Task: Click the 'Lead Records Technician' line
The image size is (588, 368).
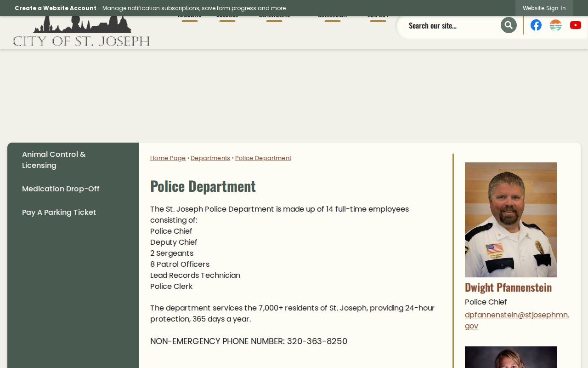Action: [195, 275]
